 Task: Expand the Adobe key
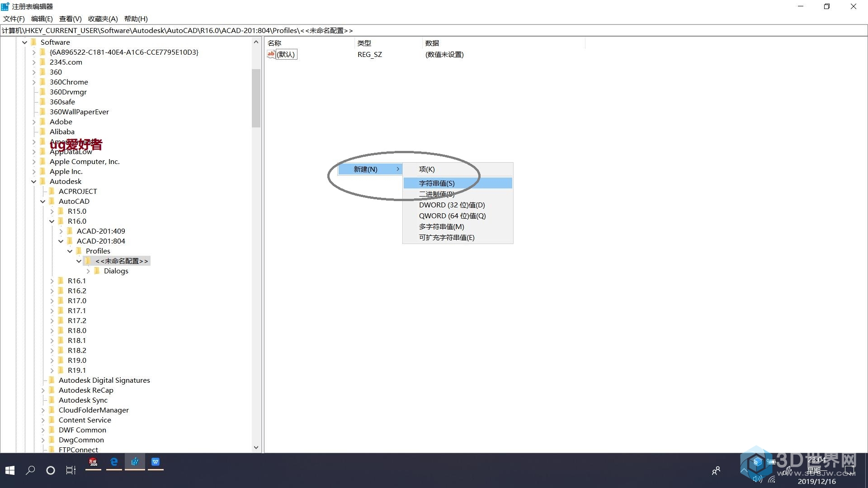[33, 122]
